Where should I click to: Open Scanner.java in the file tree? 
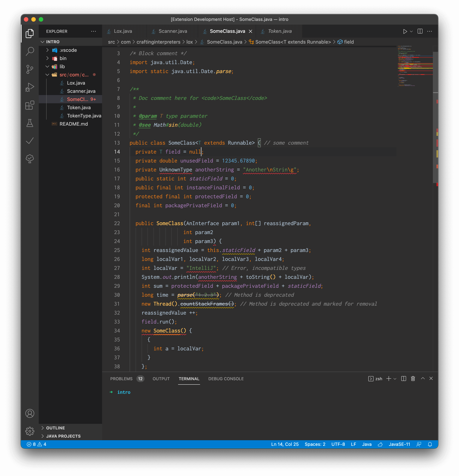click(x=70, y=91)
